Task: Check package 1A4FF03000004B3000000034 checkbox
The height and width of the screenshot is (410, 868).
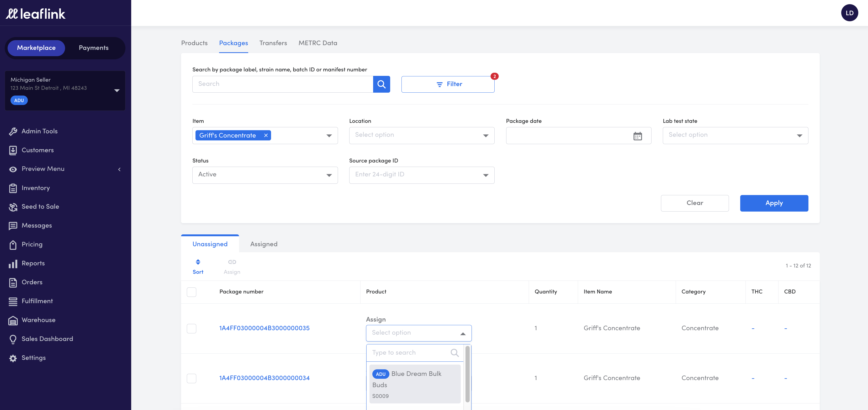Action: click(191, 378)
